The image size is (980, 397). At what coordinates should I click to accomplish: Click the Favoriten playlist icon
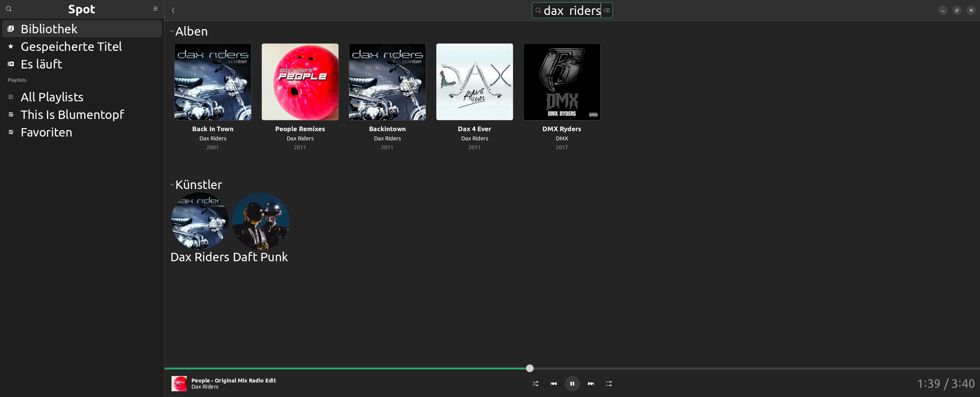pos(11,132)
